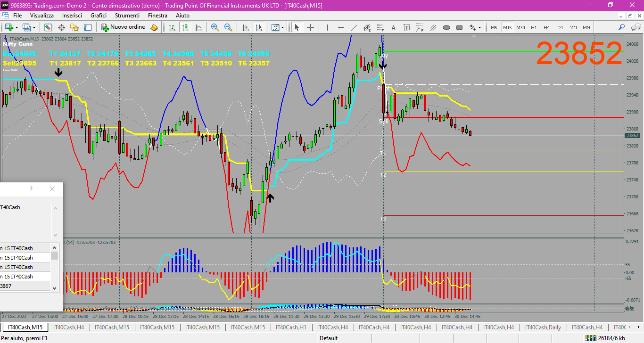
Task: Switch to IT40Cash,Daily chart tab
Action: 543,327
